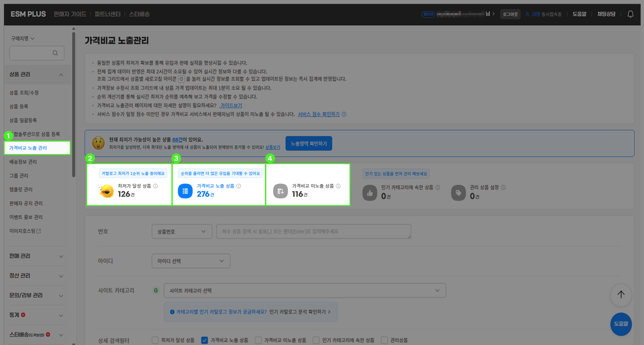Click the blue list icon for exposed products

coord(185,191)
